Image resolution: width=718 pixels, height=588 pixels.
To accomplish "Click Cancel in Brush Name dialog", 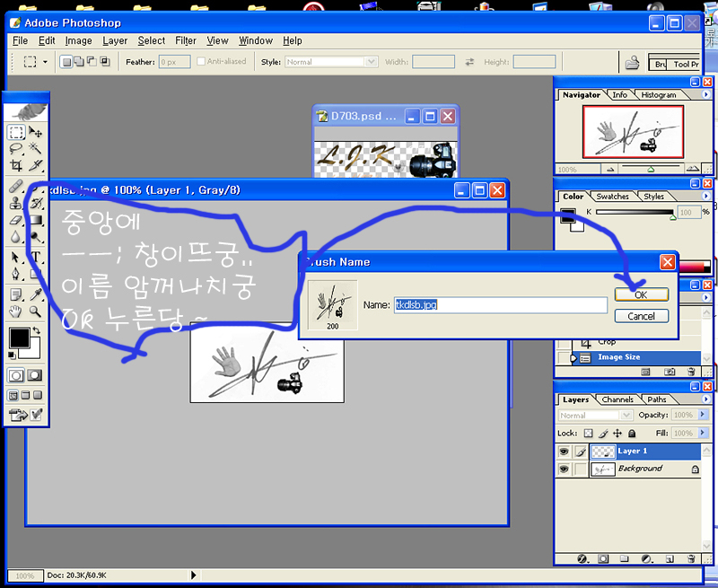I will point(641,316).
